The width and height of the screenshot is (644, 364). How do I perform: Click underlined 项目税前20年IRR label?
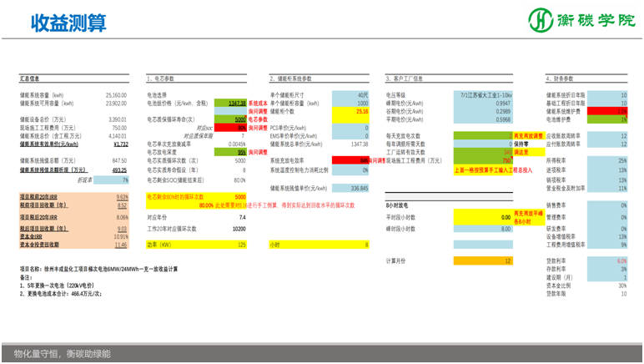38,197
